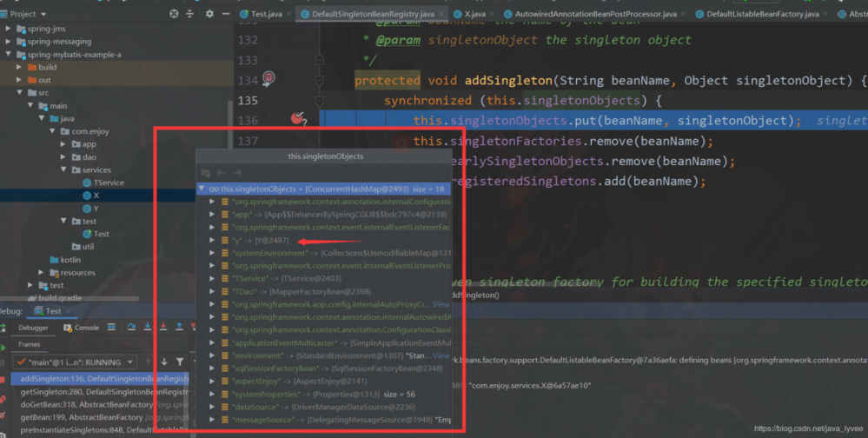This screenshot has height=438, width=868.
Task: Open build.gradle in project tree
Action: click(x=54, y=298)
